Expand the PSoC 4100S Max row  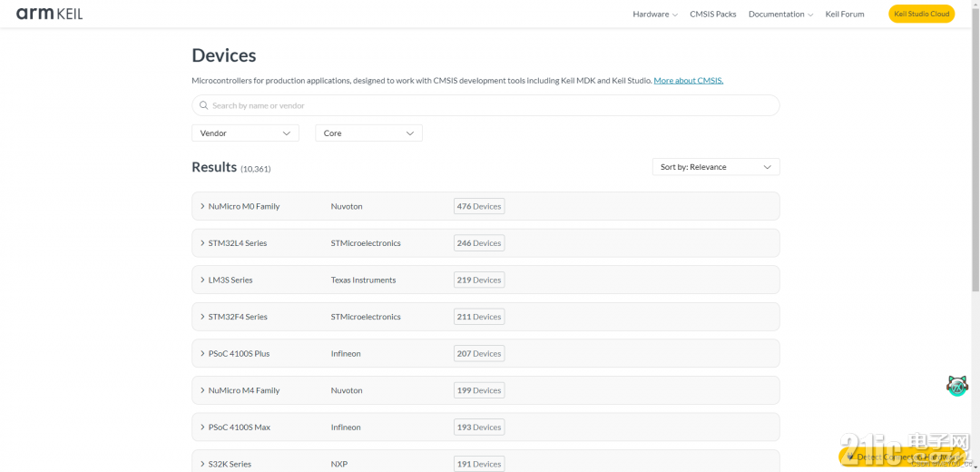[485, 428]
